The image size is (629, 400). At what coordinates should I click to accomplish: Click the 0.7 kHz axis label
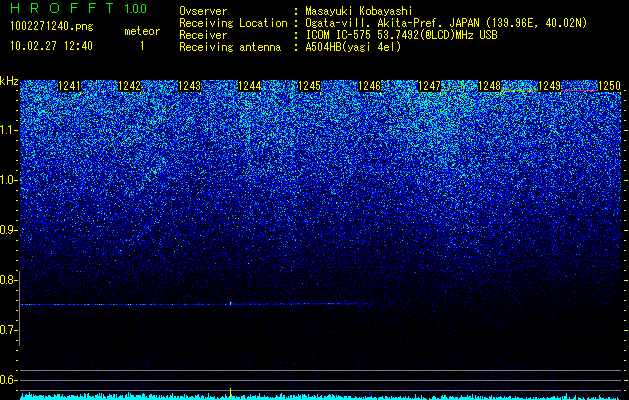click(7, 330)
